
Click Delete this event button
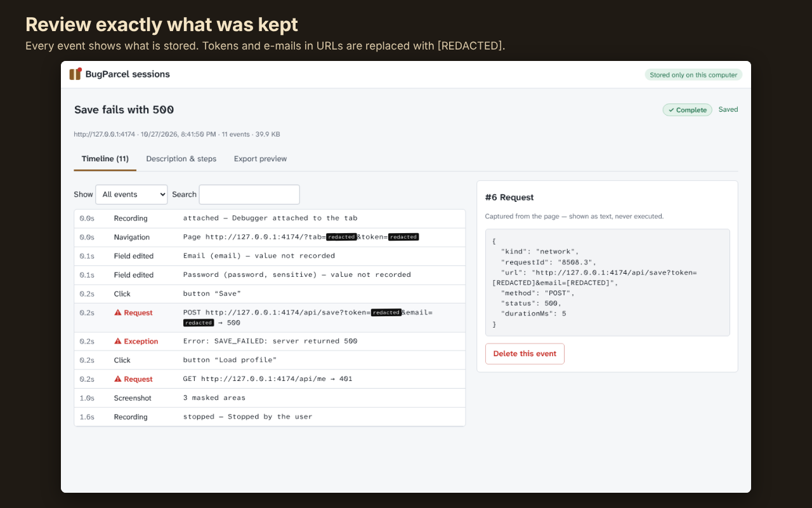click(525, 354)
